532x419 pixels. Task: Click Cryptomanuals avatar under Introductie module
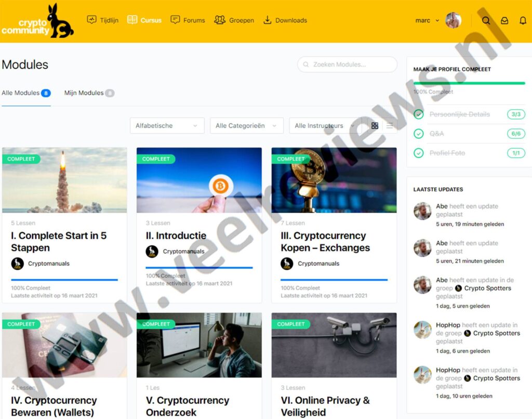pos(152,252)
